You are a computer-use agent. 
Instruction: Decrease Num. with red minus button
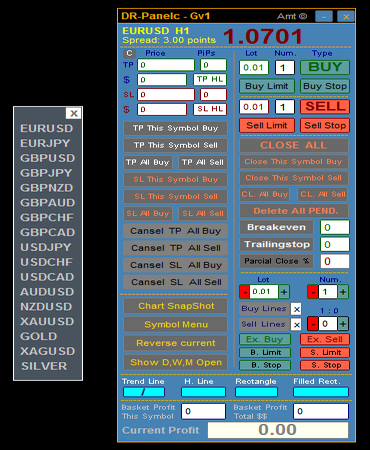pyautogui.click(x=313, y=292)
